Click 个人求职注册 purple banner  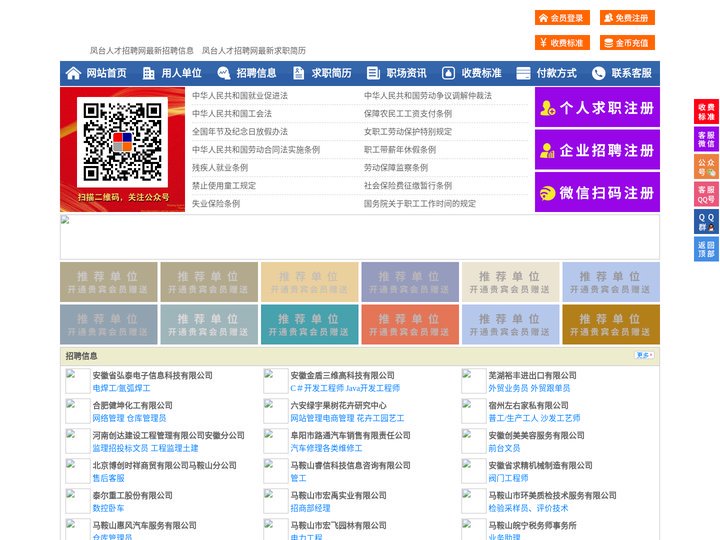[597, 107]
